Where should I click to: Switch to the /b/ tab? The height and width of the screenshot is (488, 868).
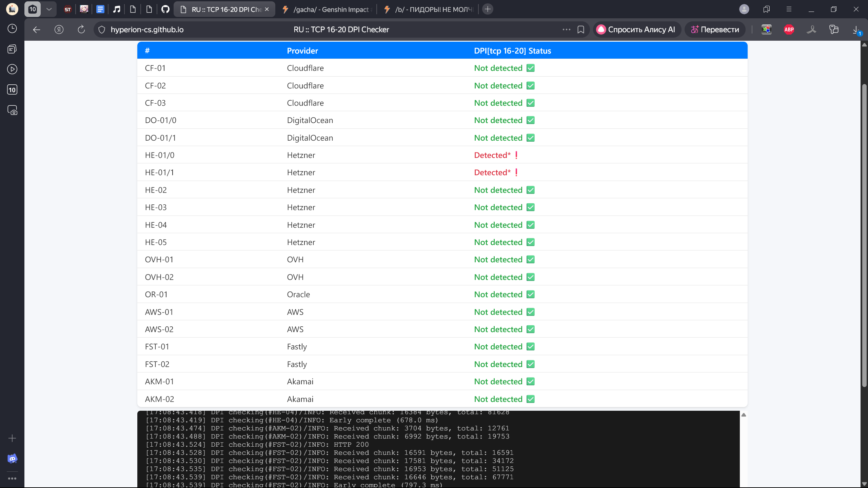tap(429, 9)
